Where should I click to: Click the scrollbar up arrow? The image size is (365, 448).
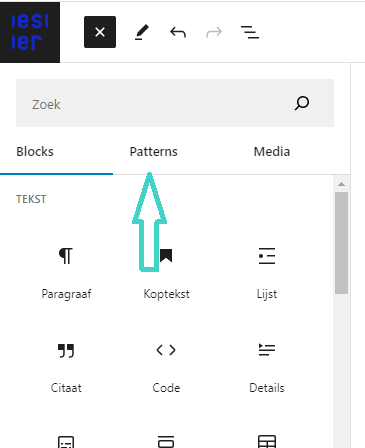tap(341, 184)
